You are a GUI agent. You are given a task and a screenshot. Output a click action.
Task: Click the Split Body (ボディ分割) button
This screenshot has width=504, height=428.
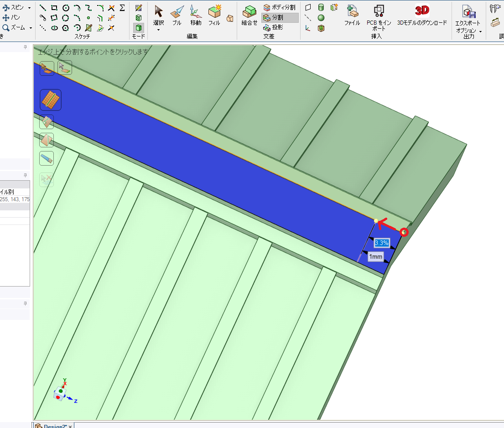click(280, 8)
